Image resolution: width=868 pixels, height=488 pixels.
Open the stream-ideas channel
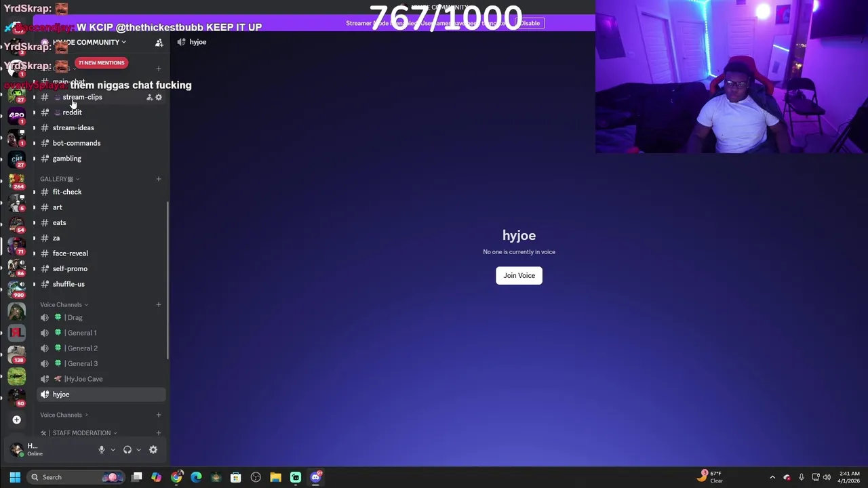100,127
